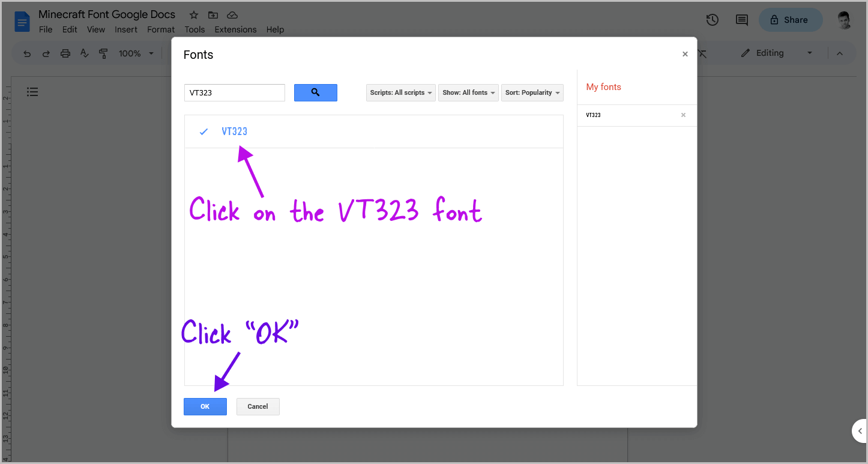This screenshot has width=868, height=464.
Task: Show document outline icon
Action: 33,92
